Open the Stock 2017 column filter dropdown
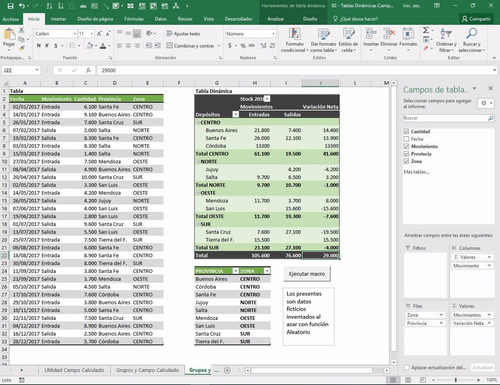 click(x=267, y=99)
